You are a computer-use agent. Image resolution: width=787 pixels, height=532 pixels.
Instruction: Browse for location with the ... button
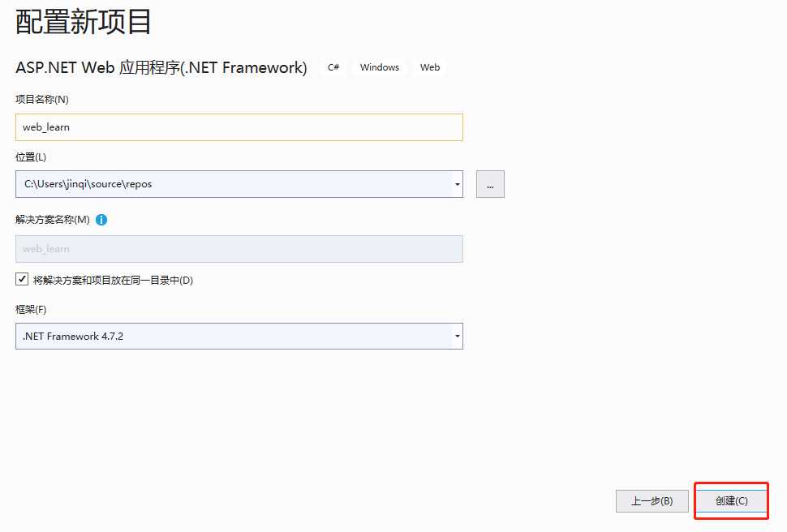(x=490, y=184)
